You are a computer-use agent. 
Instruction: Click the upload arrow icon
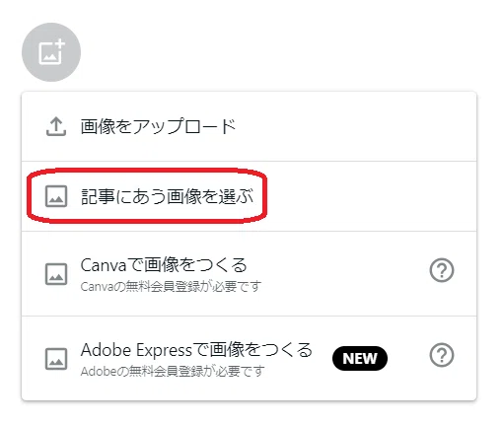pyautogui.click(x=56, y=126)
